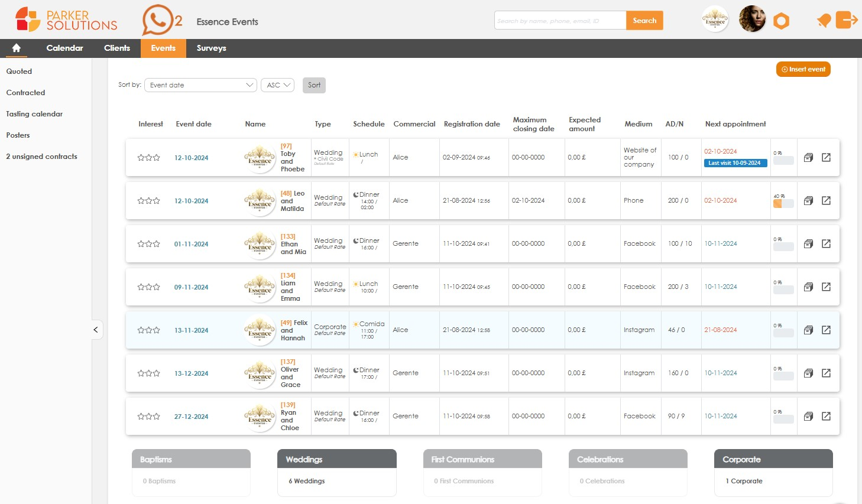Open the archive icon on Toby and Phoebe's row
The image size is (862, 504).
(x=808, y=158)
